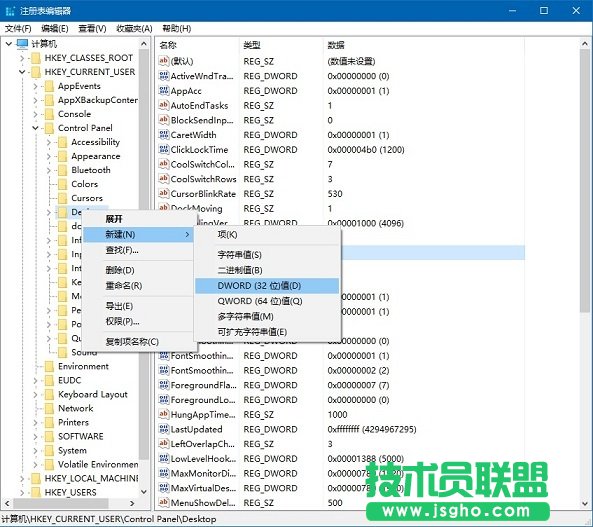The image size is (593, 527).
Task: Choose QWORD (64 位)值(Q) in submenu
Action: point(267,301)
